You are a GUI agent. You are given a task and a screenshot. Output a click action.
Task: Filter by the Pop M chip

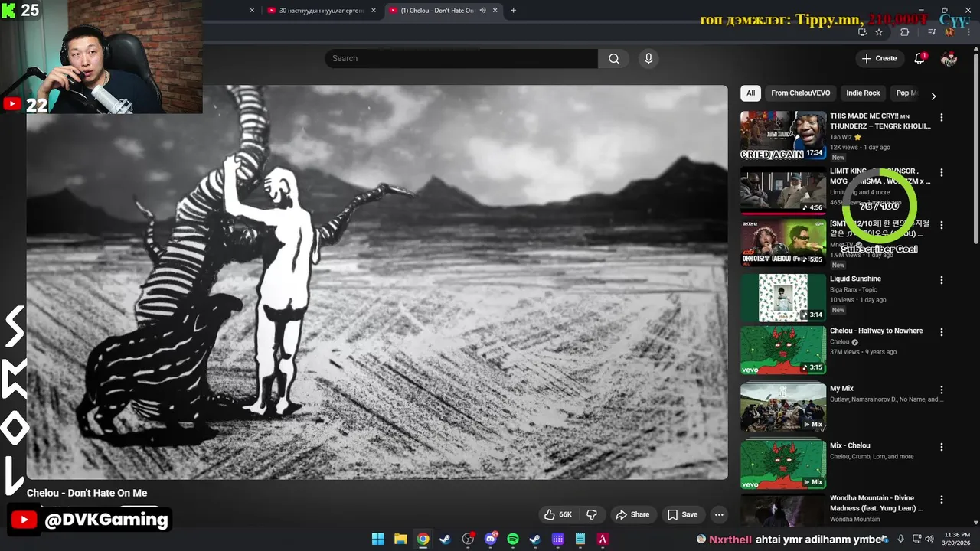pyautogui.click(x=905, y=93)
